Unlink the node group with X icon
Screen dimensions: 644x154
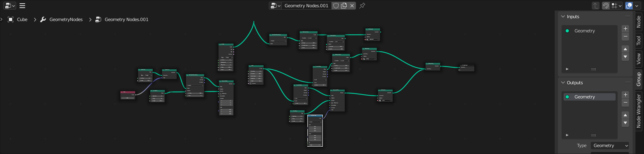352,6
